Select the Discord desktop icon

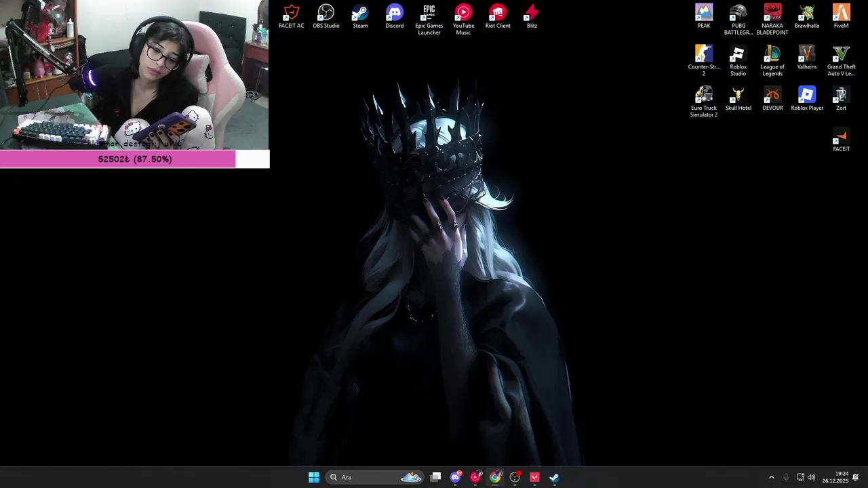(395, 17)
